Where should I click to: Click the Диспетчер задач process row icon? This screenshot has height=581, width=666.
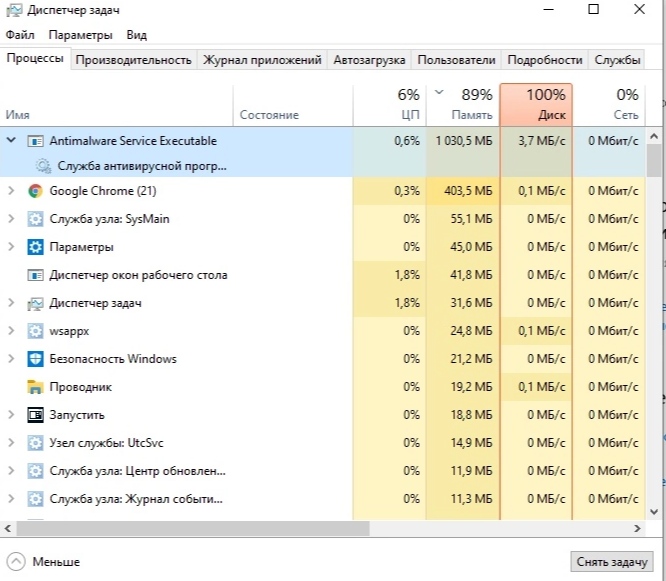(35, 303)
